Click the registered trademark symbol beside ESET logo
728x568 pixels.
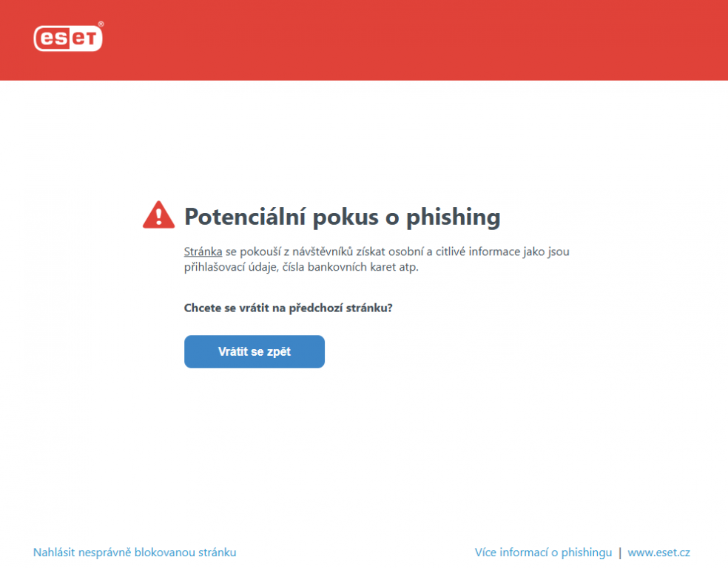[x=101, y=24]
